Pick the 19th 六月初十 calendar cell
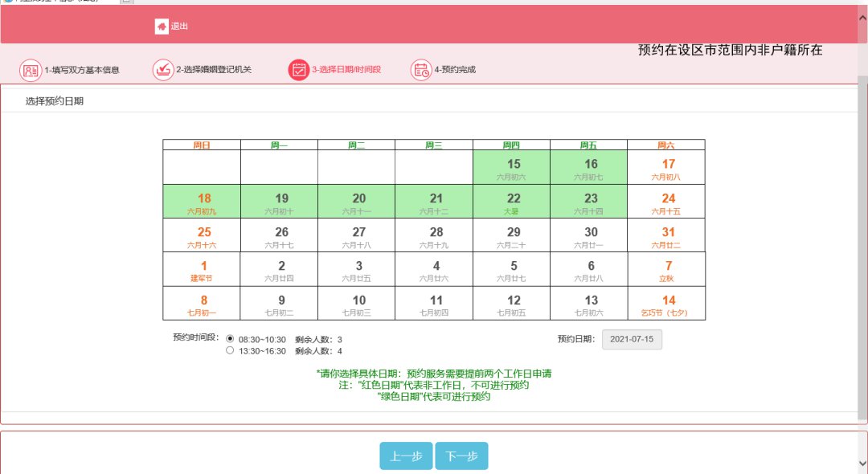The width and height of the screenshot is (868, 474). (281, 202)
